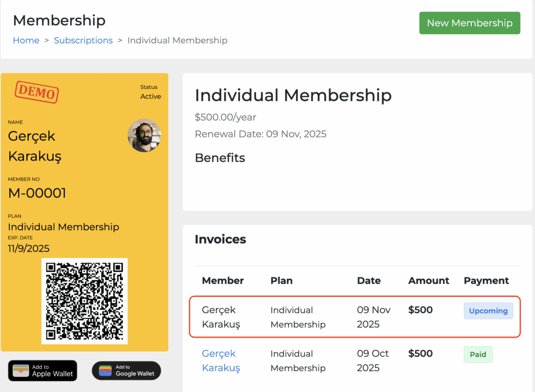This screenshot has height=392, width=535.
Task: Click the Add to Apple Wallet button
Action: [x=42, y=371]
